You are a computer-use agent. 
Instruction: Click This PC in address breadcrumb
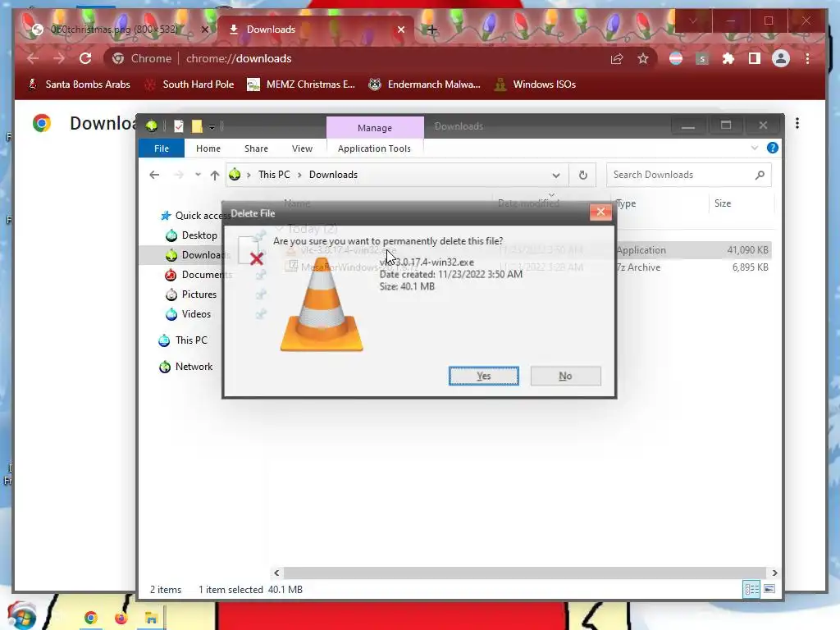tap(274, 175)
